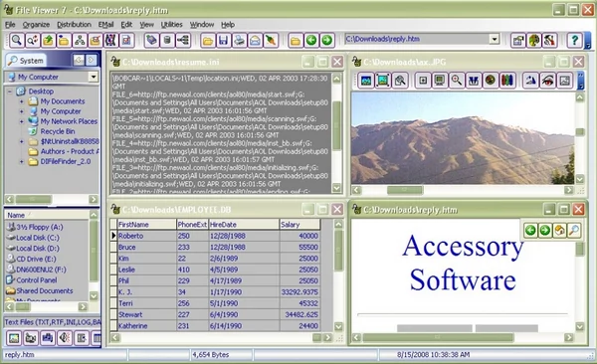Open the Utilities menu
The image size is (597, 364).
171,25
